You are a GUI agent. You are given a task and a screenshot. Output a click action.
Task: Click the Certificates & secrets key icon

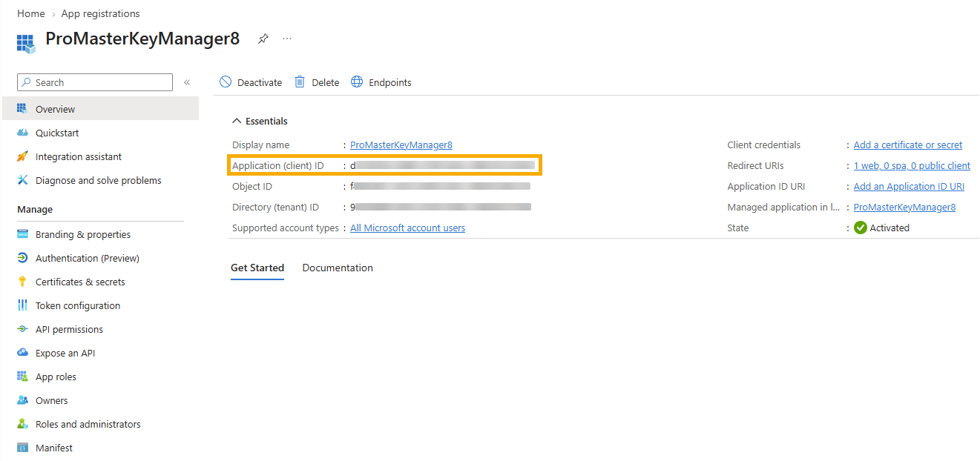tap(22, 282)
